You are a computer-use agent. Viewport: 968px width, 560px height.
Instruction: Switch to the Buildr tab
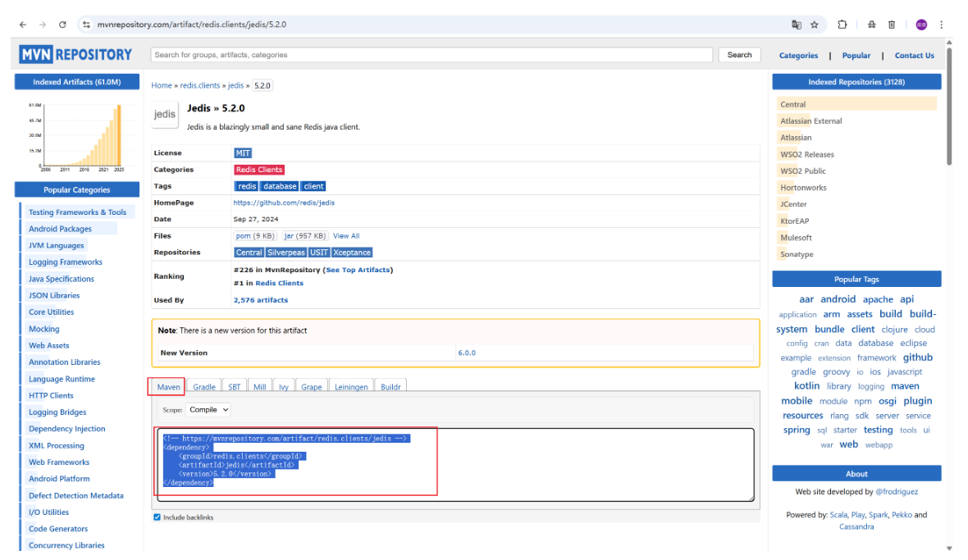[x=390, y=387]
